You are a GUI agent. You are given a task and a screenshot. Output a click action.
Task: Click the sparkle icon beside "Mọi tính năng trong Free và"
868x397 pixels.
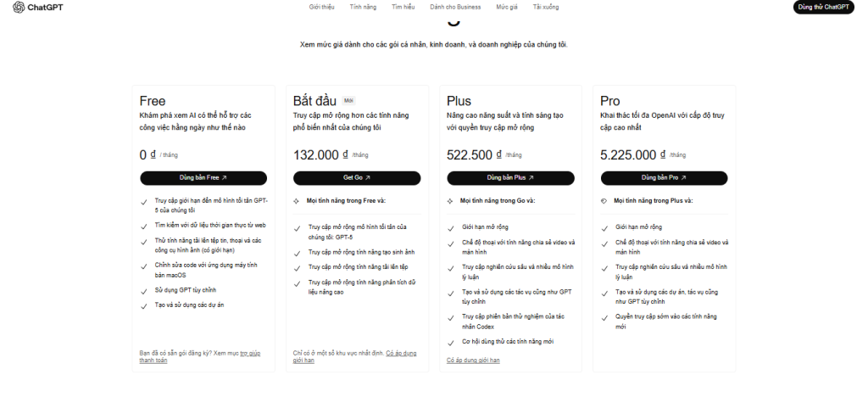[x=296, y=201]
